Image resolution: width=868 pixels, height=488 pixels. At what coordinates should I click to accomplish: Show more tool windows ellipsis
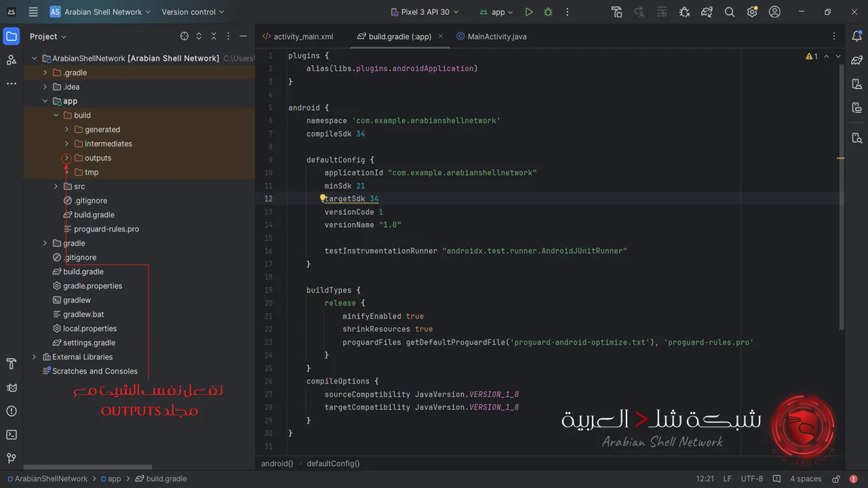tap(12, 83)
